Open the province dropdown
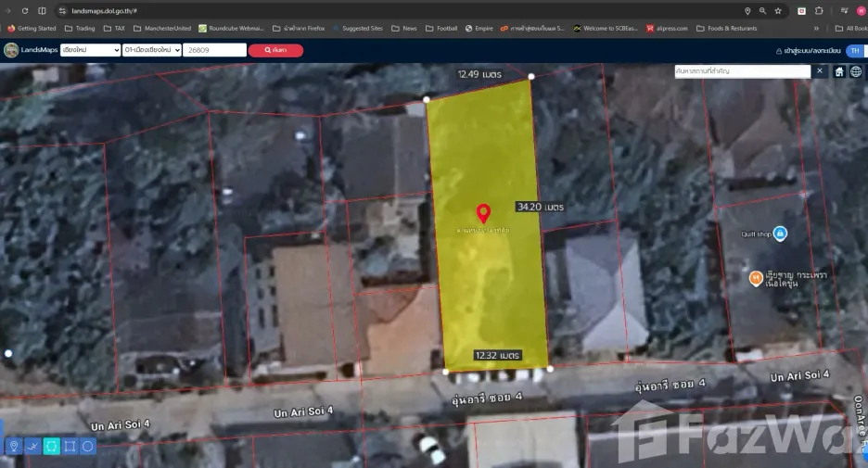Viewport: 868px width, 468px height. coord(90,50)
